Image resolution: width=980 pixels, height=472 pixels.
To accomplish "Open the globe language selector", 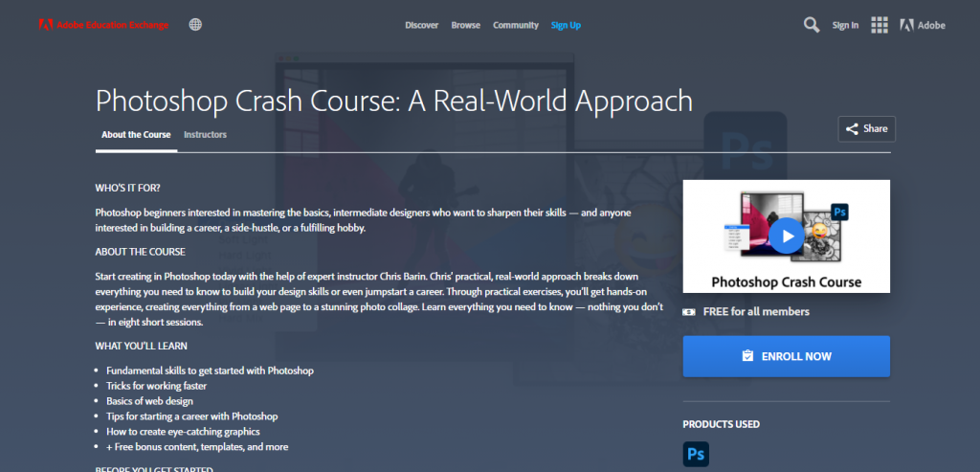I will [195, 25].
